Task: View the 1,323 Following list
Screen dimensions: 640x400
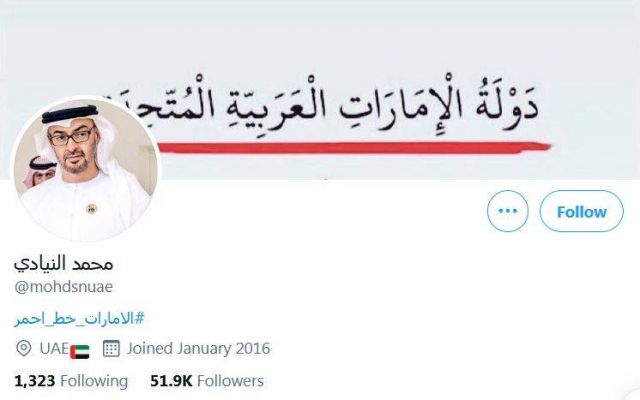Action: pos(71,381)
